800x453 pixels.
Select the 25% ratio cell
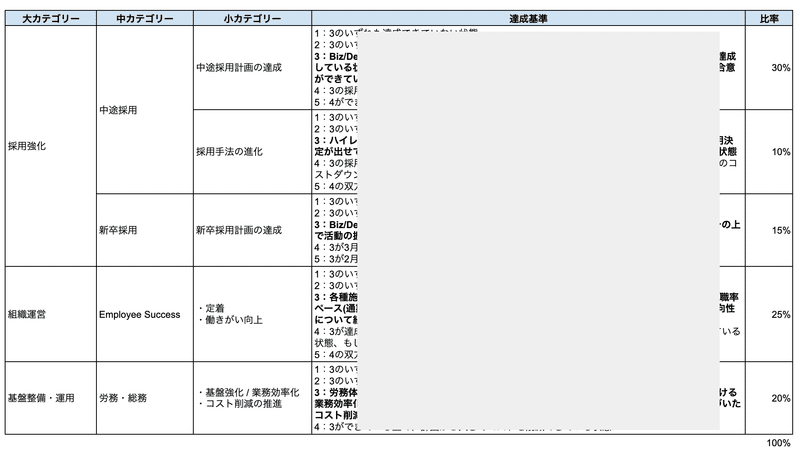coord(769,314)
